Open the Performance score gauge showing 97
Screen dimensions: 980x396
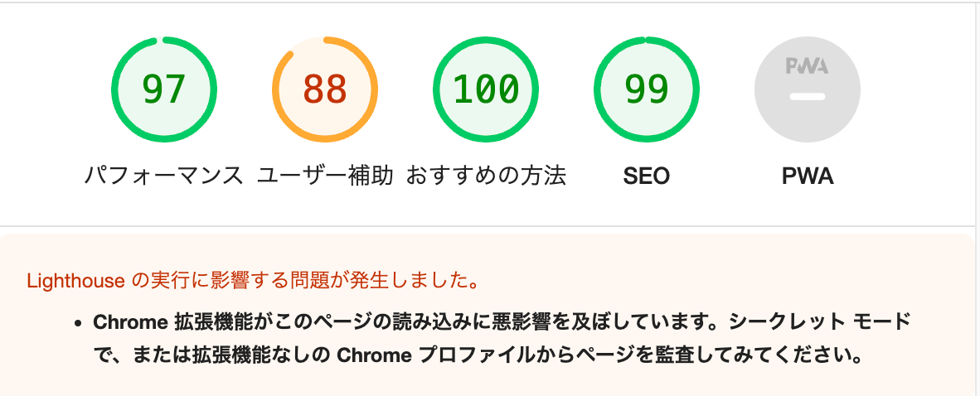pos(164,90)
